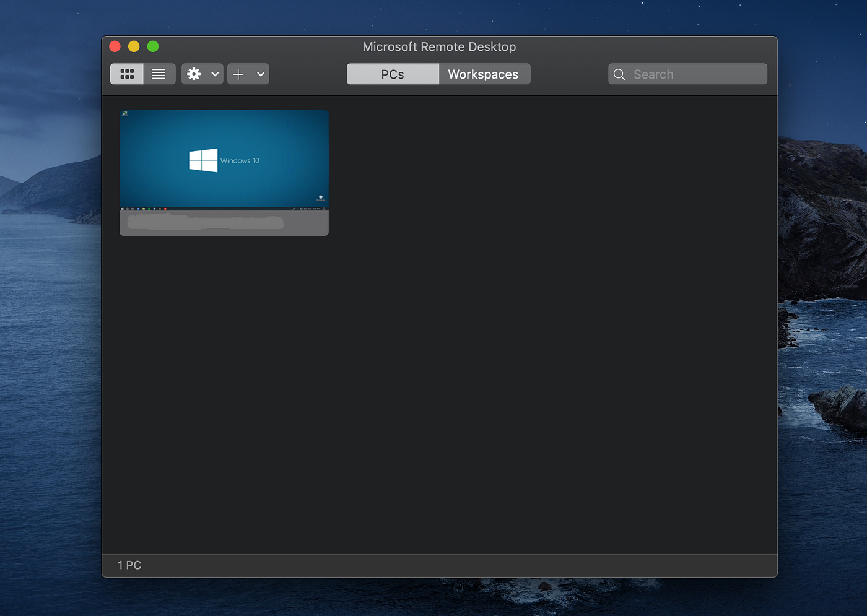
Task: Expand the add dropdown arrow
Action: (x=261, y=74)
